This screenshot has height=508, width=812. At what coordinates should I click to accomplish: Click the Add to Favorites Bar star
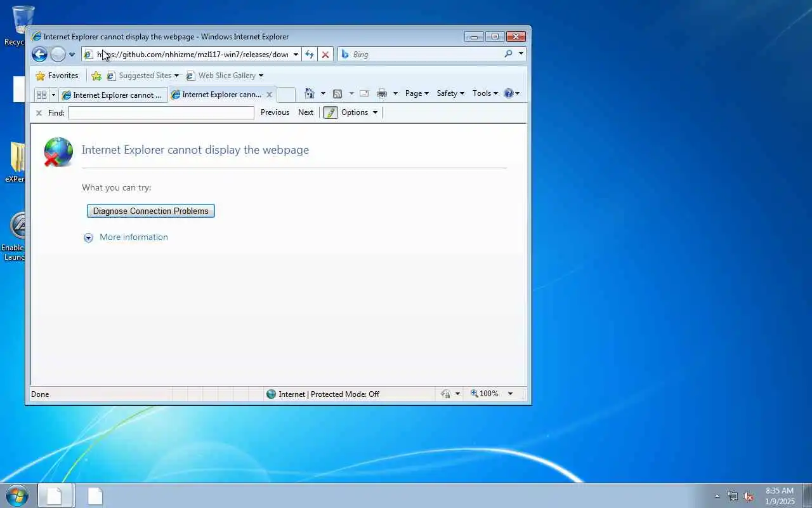click(x=96, y=76)
